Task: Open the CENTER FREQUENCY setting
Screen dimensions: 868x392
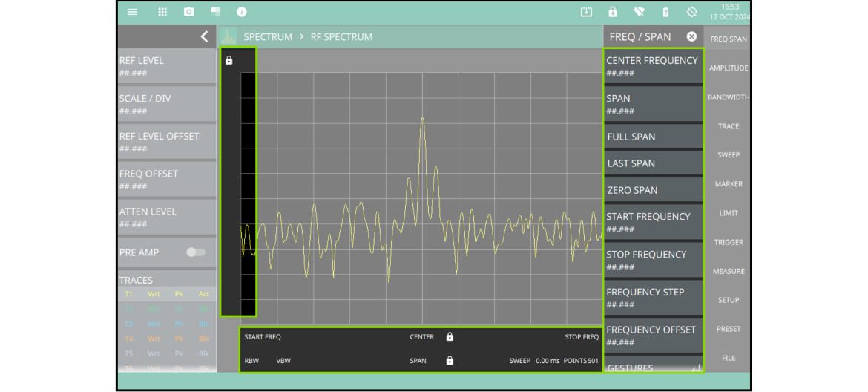Action: pyautogui.click(x=653, y=66)
